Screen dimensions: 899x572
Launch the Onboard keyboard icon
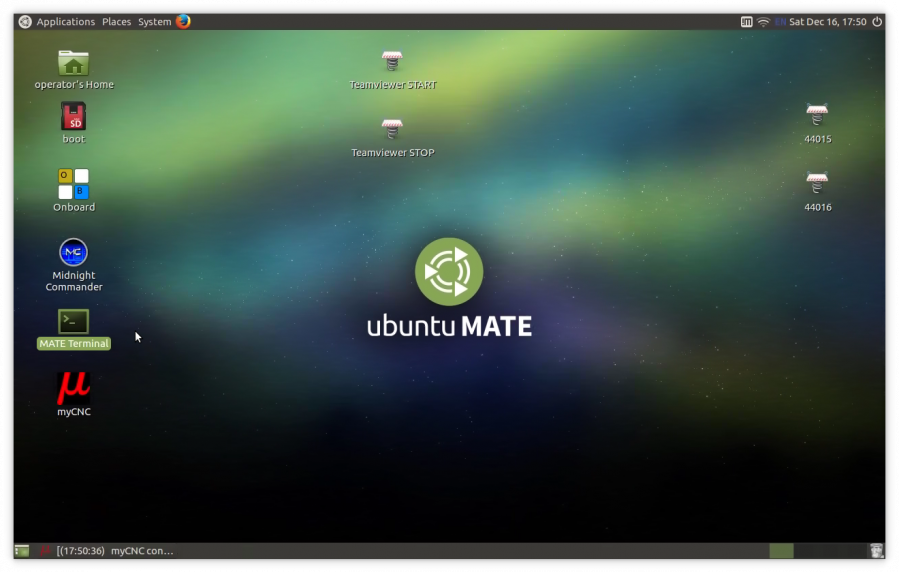73,184
